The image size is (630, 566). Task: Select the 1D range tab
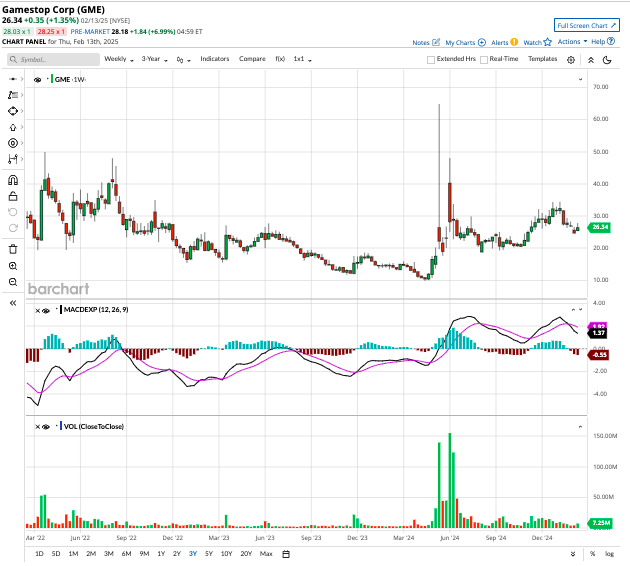point(39,554)
